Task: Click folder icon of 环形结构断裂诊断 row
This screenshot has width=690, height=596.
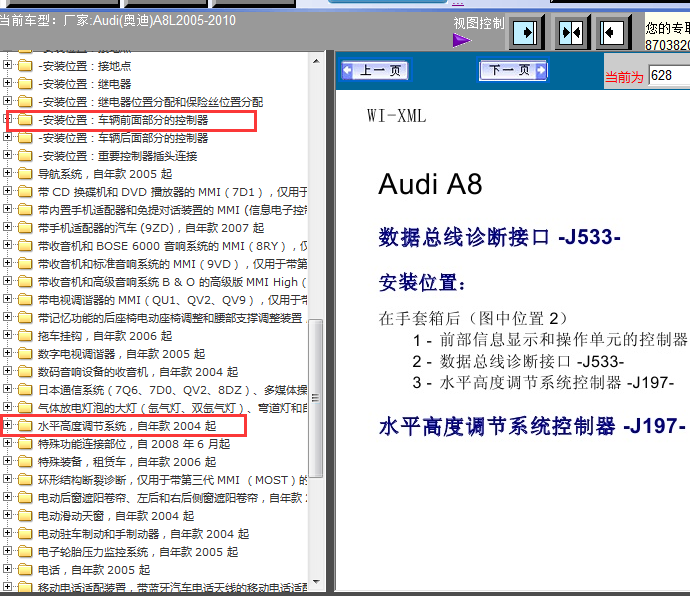Action: [x=25, y=480]
